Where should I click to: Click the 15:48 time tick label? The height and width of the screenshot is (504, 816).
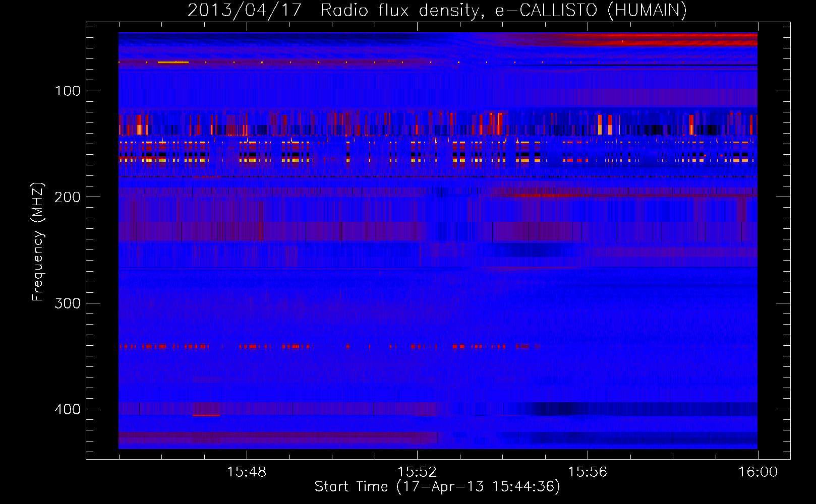pos(247,472)
